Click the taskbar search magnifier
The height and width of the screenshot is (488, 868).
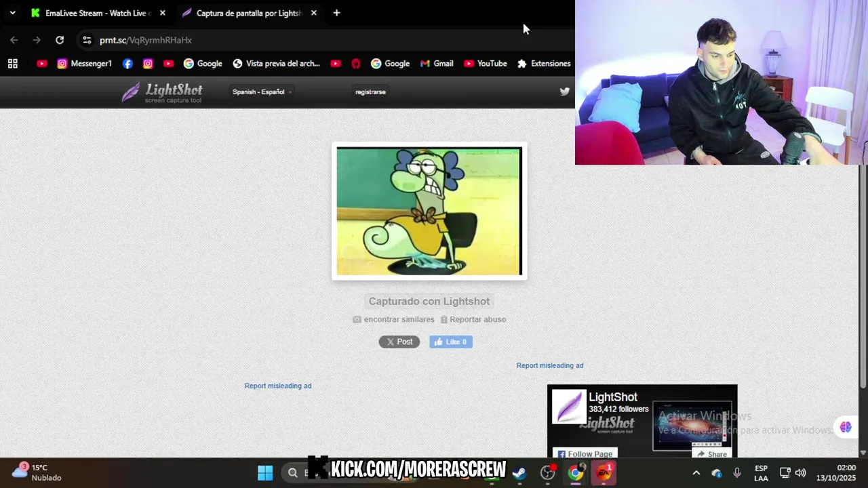[x=292, y=472]
